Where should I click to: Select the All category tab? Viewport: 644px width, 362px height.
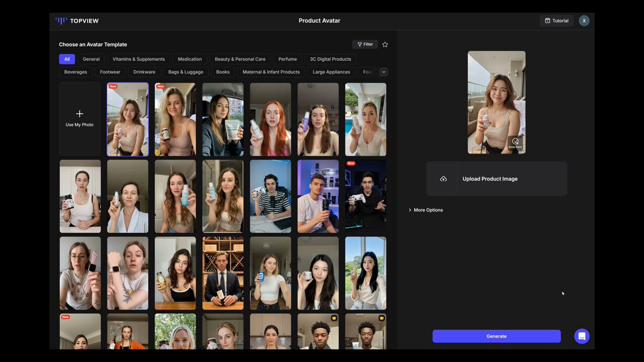click(x=67, y=59)
